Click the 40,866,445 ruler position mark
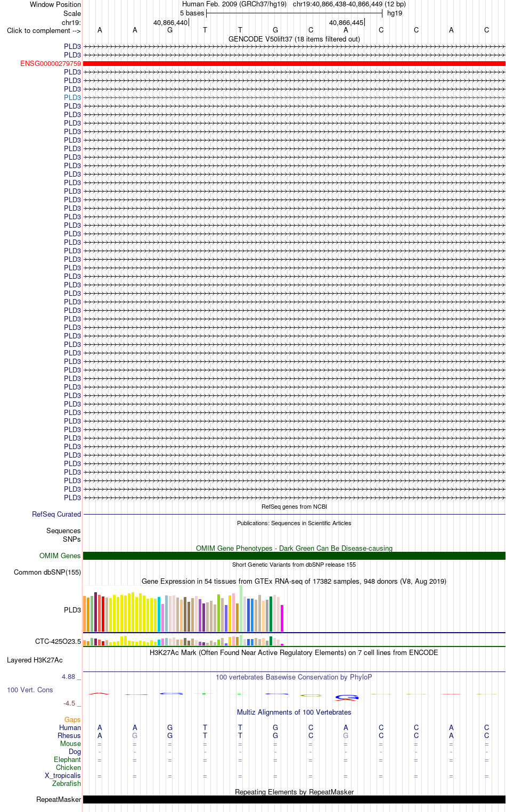506x812 pixels. [x=346, y=22]
